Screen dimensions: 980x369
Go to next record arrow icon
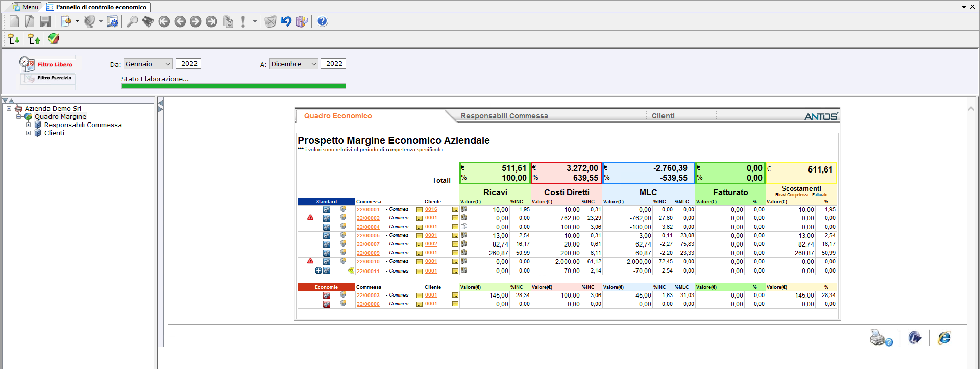pos(195,21)
